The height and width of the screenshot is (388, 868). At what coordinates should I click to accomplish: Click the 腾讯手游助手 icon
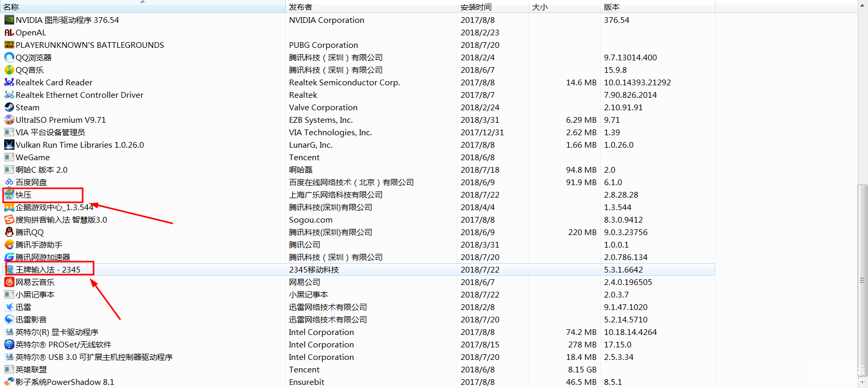(9, 244)
